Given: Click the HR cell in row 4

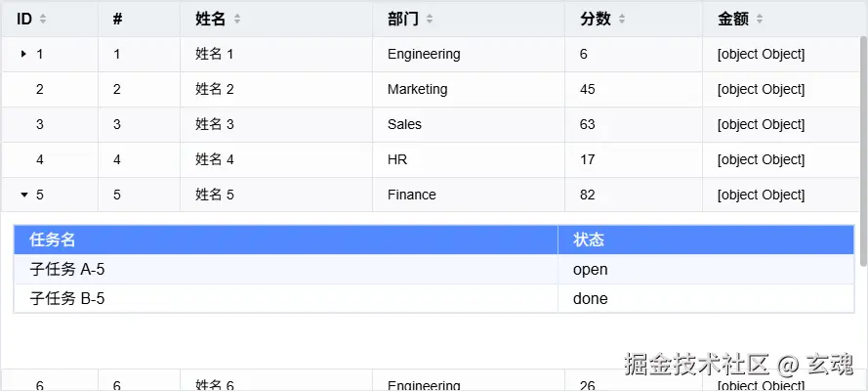Looking at the screenshot, I should click(x=396, y=159).
